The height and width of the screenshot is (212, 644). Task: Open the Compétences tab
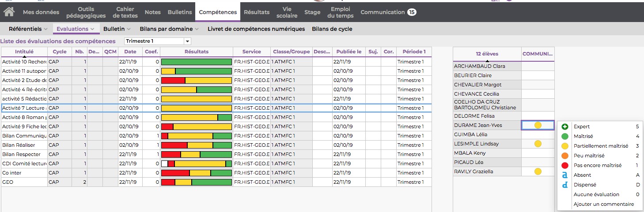(218, 12)
